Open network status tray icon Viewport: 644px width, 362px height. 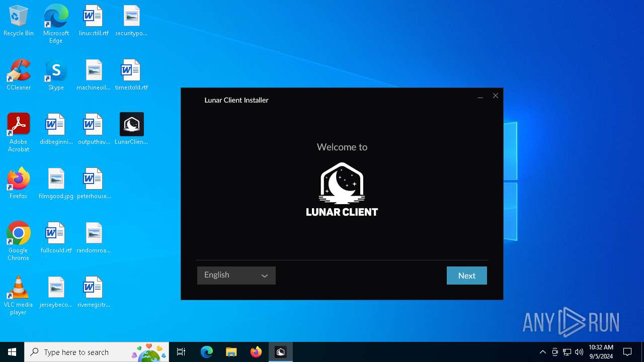coord(567,352)
